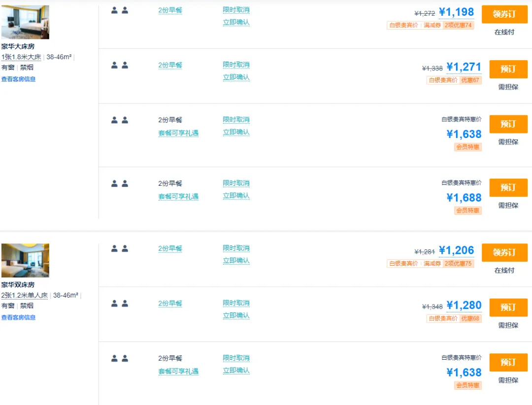532x405 pixels.
Task: Open 查看客房信息 for 豪华双床房
Action: click(x=18, y=317)
